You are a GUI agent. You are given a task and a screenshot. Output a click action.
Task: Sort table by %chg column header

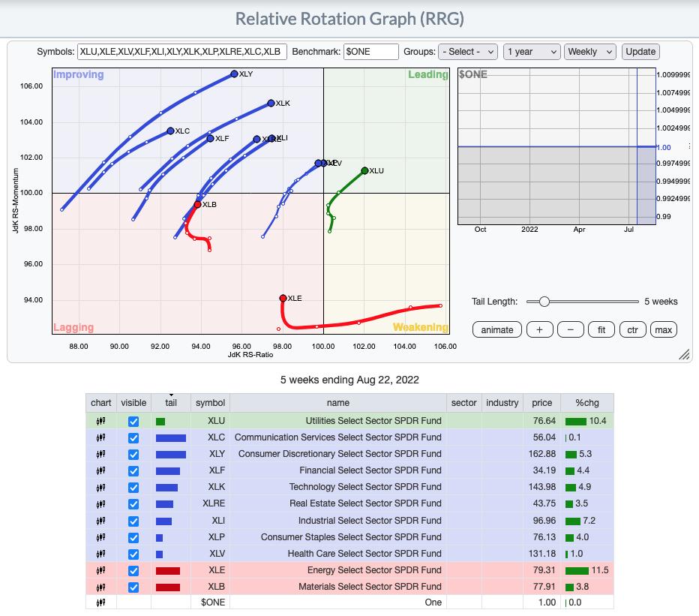click(x=587, y=403)
